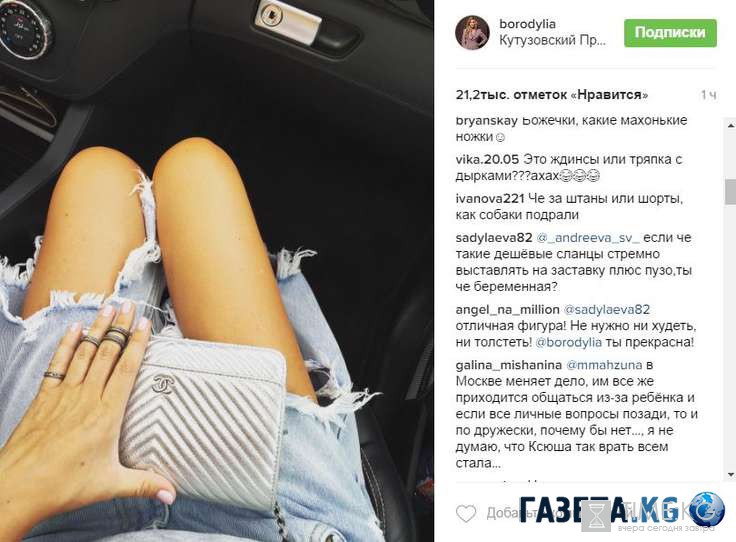Open commenter ivanova221 profile
Image resolution: width=736 pixels, height=542 pixels.
tap(490, 199)
